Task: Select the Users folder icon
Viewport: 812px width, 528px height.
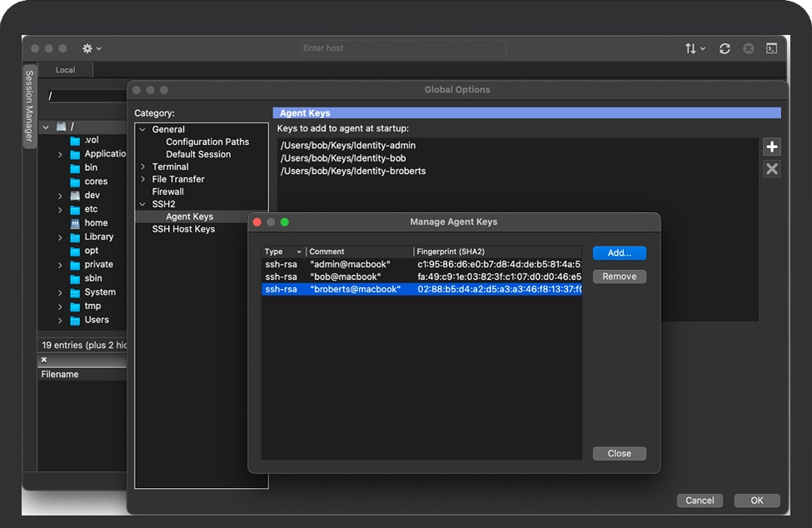Action: coord(76,320)
